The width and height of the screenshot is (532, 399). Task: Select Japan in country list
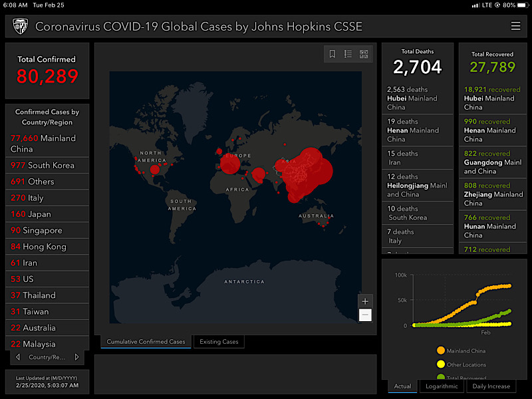pos(47,214)
